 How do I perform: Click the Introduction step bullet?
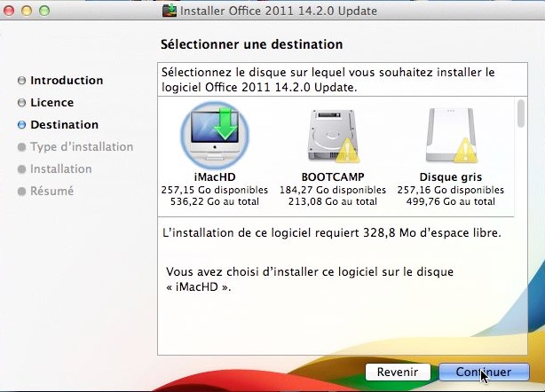[x=21, y=81]
